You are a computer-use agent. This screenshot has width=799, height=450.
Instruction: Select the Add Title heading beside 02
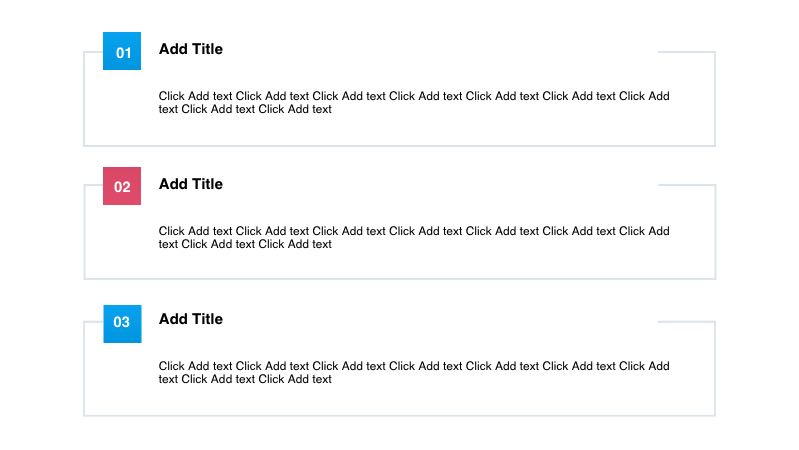pyautogui.click(x=191, y=184)
